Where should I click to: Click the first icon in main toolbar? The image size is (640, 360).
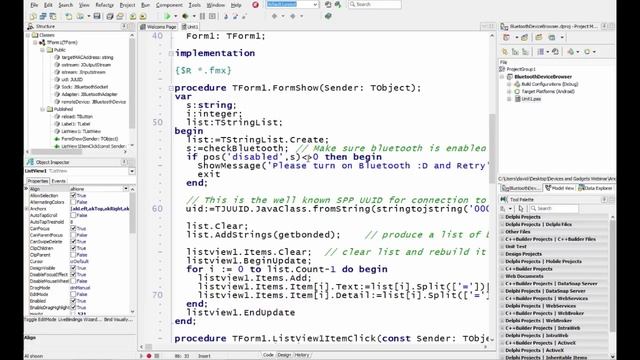coord(33,16)
